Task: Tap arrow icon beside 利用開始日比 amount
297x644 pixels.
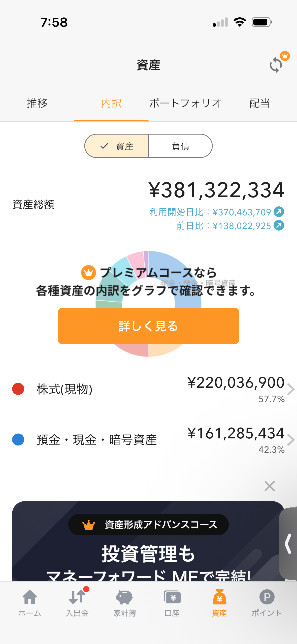Action: coord(279,212)
